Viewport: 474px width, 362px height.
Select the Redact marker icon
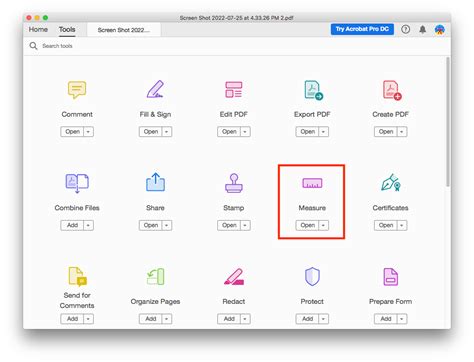tap(234, 277)
